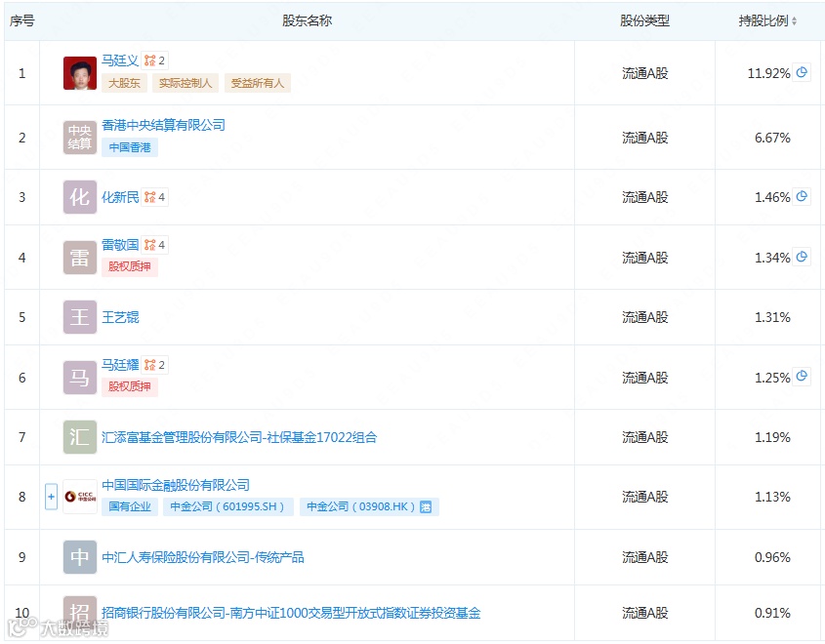Click the 股东名称 column header
825x644 pixels.
pyautogui.click(x=307, y=21)
